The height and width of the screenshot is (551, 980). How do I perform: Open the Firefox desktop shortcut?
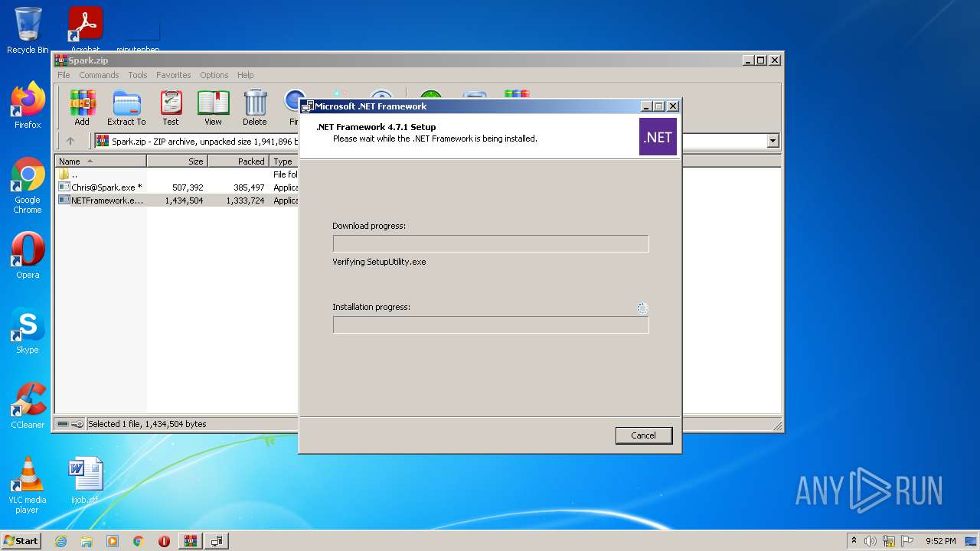(28, 106)
